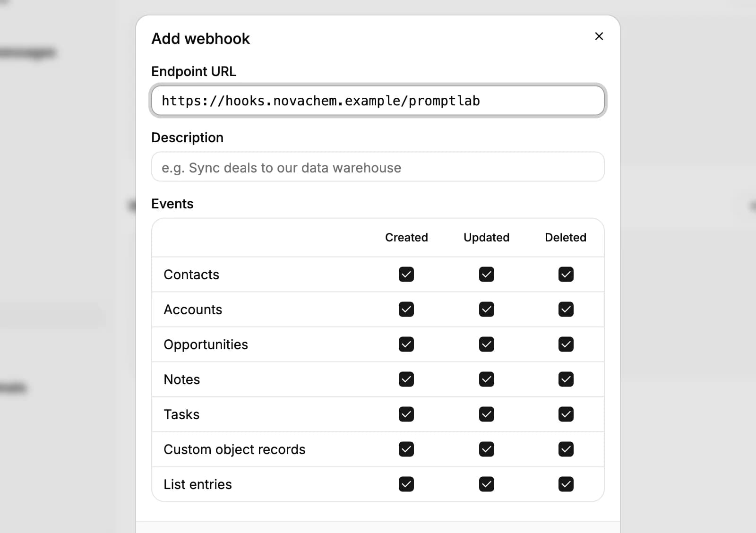Disable Opportunities Deleted event

(566, 344)
